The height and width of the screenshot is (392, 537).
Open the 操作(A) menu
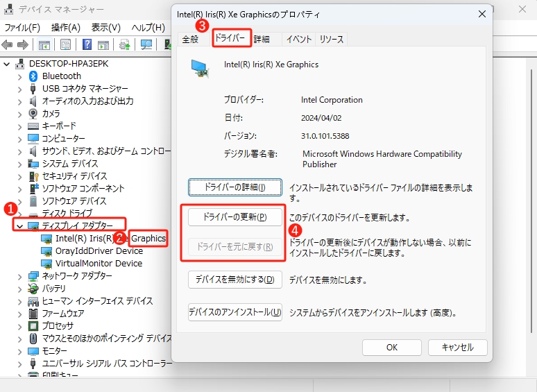66,27
